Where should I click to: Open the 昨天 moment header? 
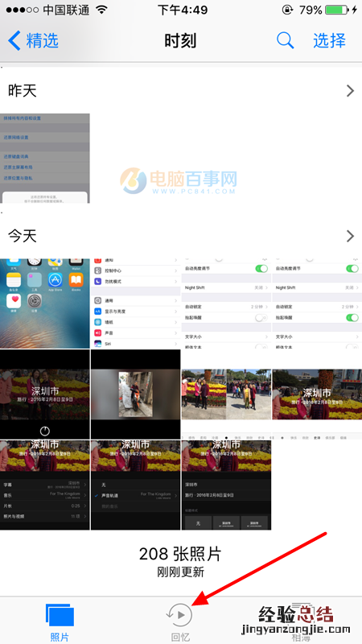[181, 90]
